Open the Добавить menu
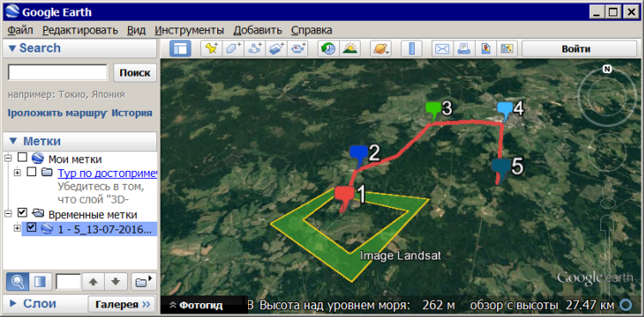The width and height of the screenshot is (644, 317). pos(258,30)
